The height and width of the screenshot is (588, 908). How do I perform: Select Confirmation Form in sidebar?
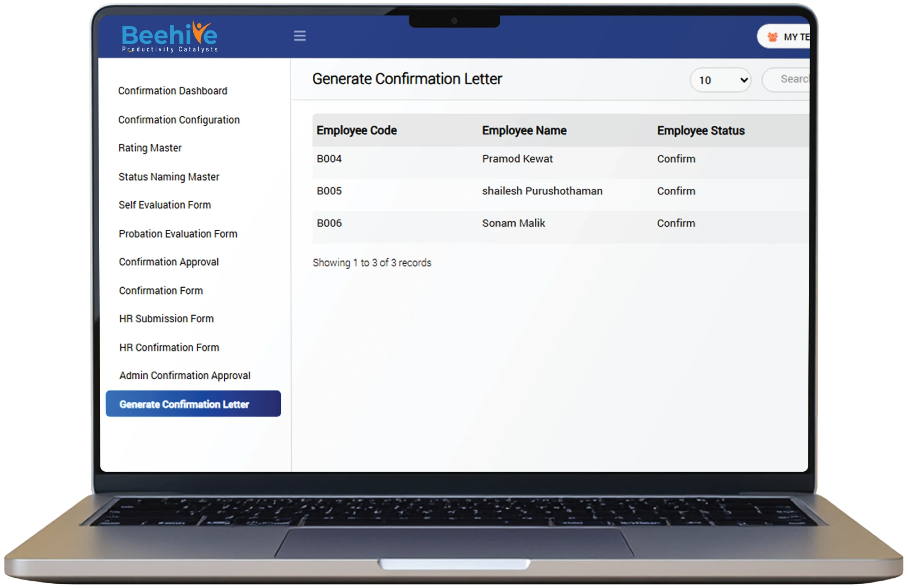click(x=161, y=290)
